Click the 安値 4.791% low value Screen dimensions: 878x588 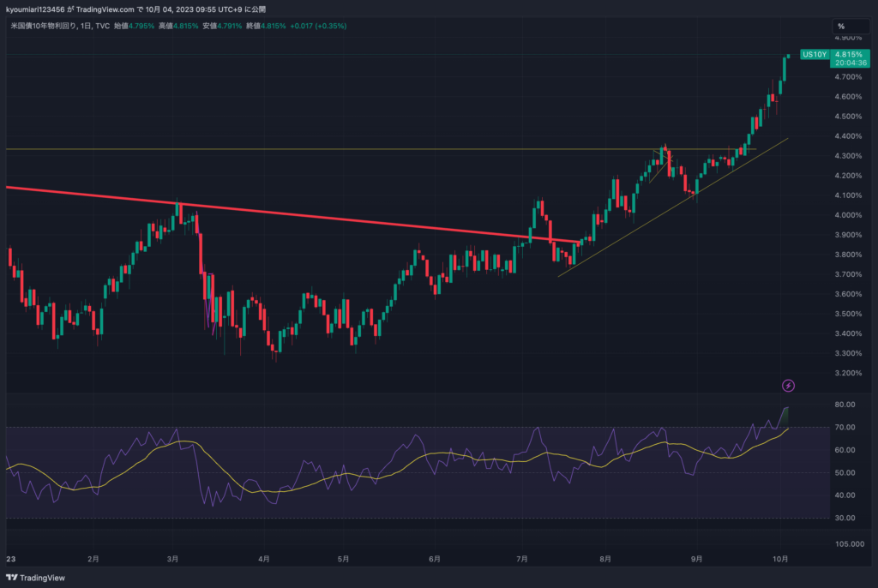coord(222,26)
